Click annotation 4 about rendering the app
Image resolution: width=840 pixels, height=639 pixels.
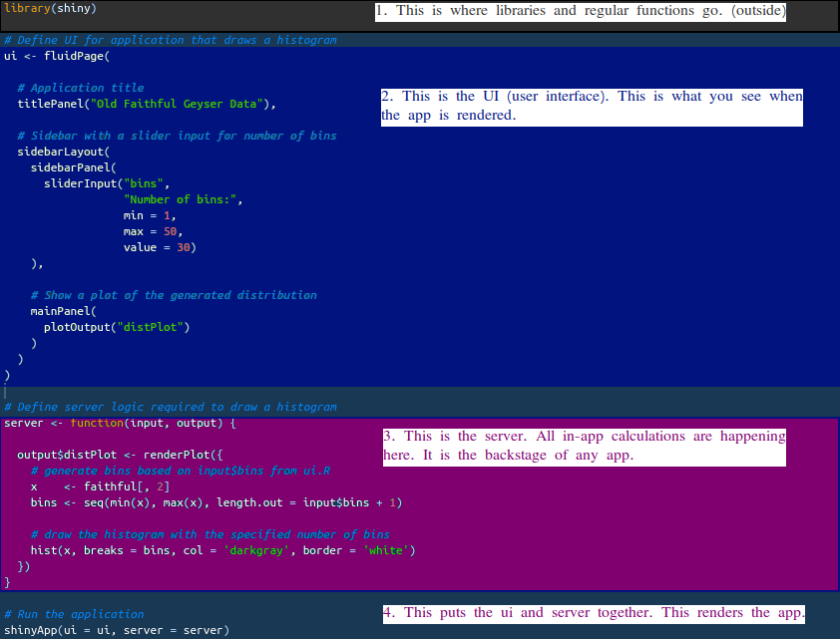(594, 613)
